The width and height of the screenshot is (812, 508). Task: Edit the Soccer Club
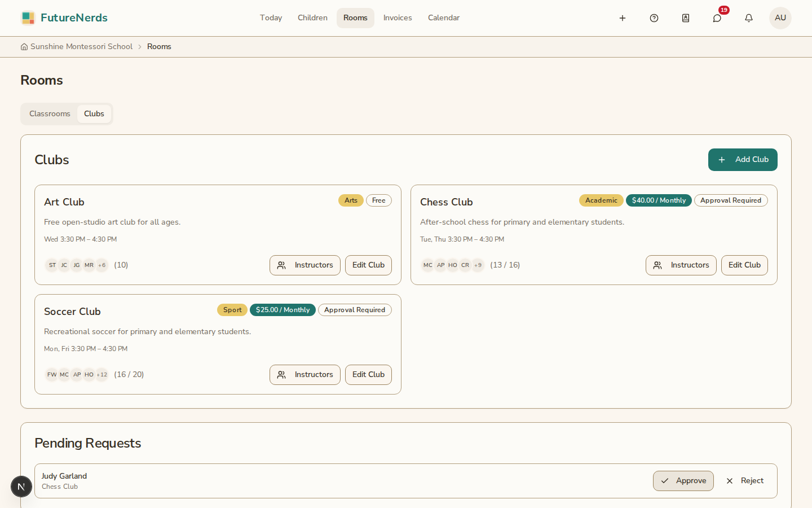[x=368, y=375]
